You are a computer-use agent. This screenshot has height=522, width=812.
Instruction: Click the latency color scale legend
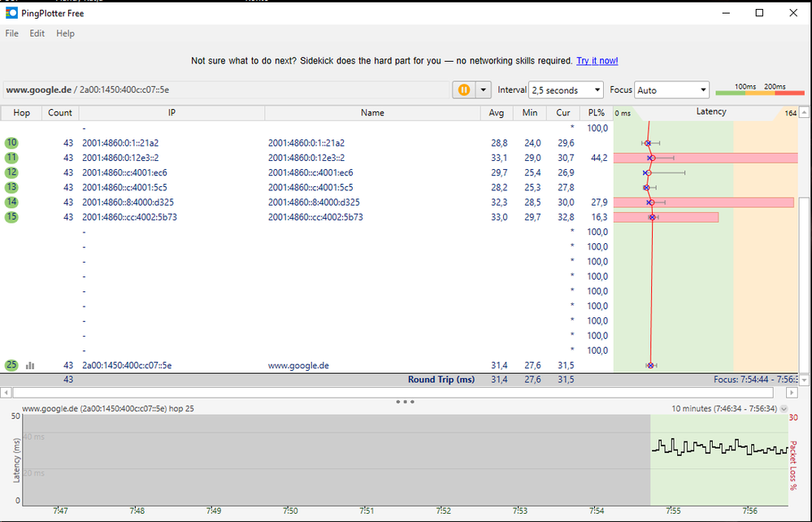click(x=760, y=90)
